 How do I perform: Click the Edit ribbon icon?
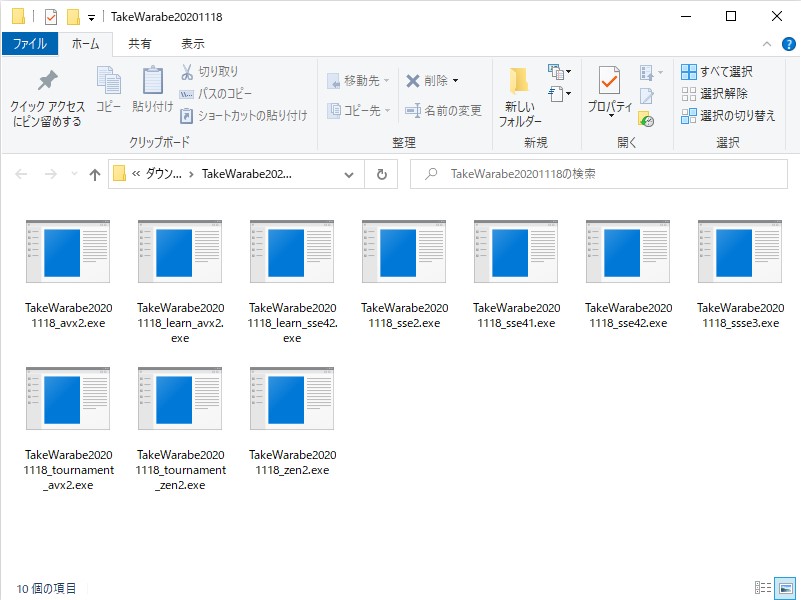click(647, 95)
